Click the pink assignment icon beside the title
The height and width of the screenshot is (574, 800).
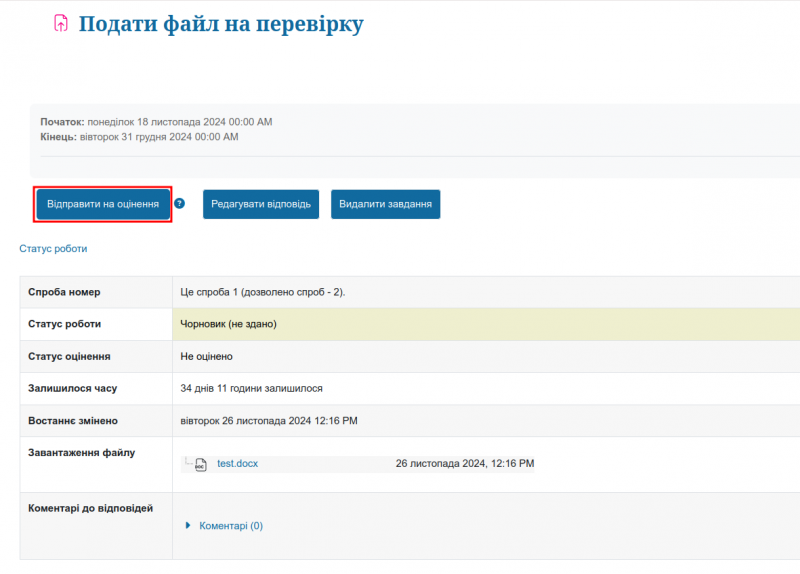[62, 23]
